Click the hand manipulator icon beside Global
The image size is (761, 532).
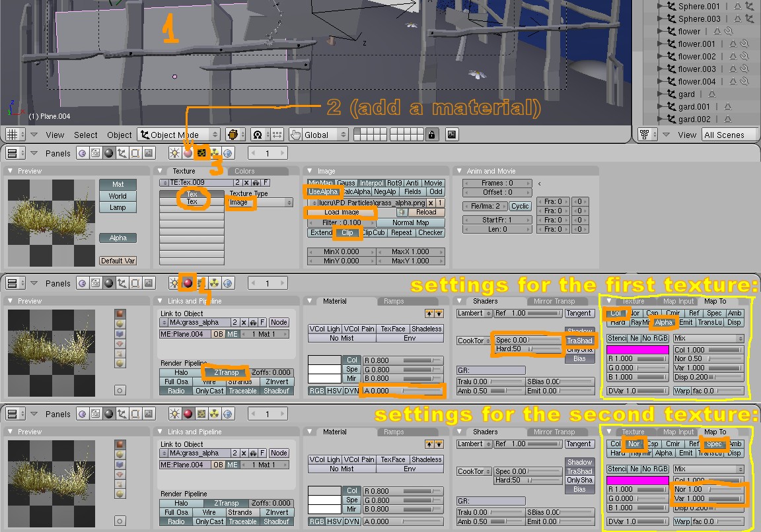(x=295, y=135)
